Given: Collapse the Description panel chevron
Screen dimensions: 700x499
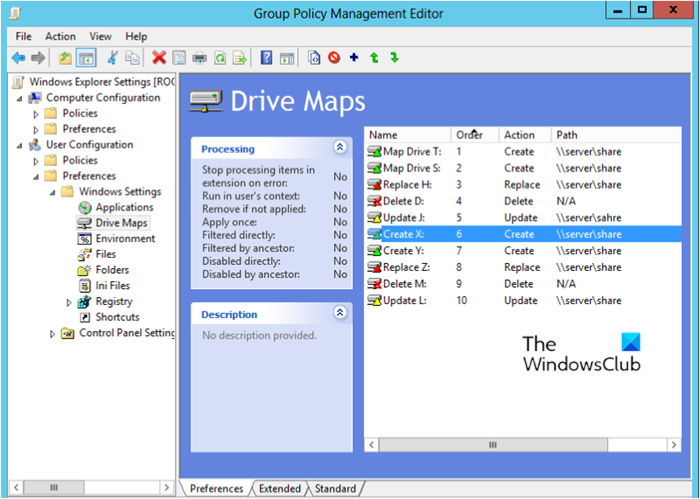Looking at the screenshot, I should (x=340, y=313).
